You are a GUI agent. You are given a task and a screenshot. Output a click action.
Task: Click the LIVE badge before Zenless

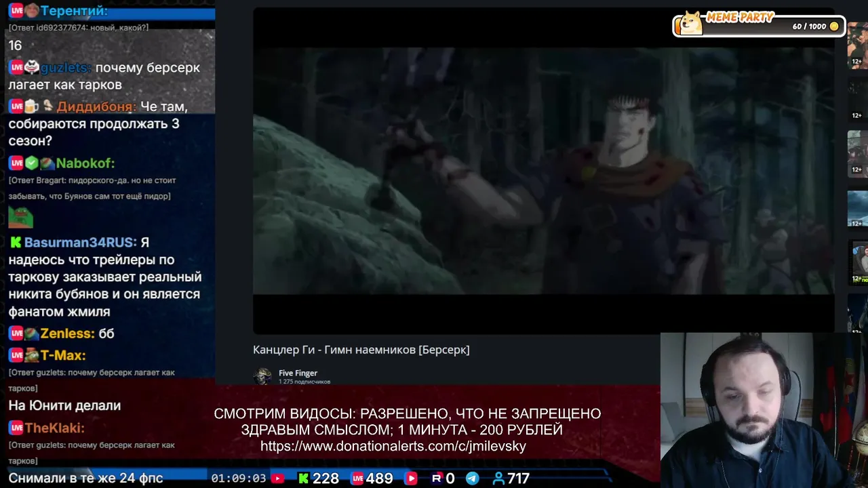[16, 333]
